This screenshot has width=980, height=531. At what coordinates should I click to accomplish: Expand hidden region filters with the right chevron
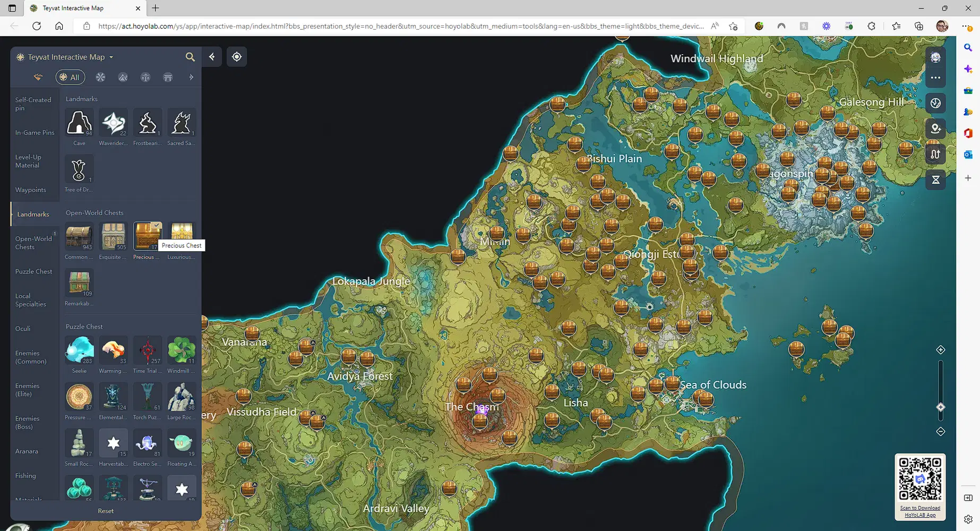point(191,77)
